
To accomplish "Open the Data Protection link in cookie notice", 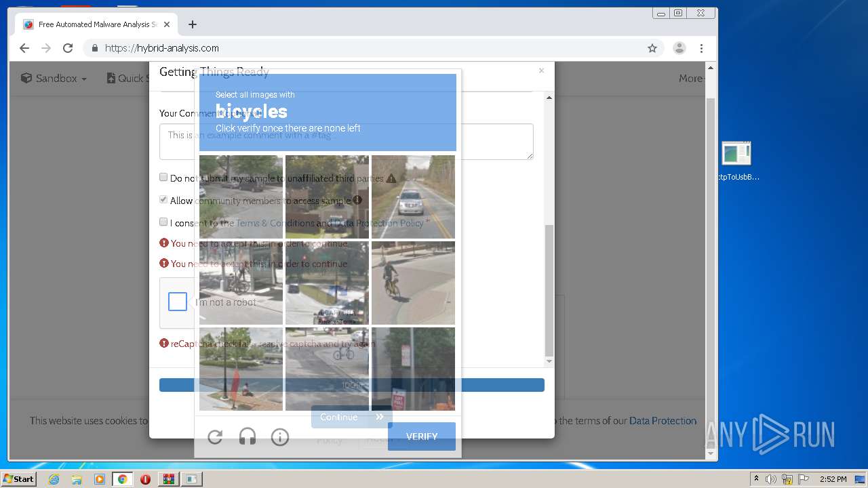I will pos(663,421).
